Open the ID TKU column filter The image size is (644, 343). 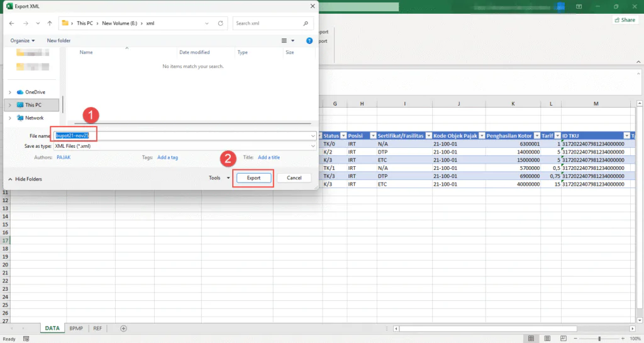tap(626, 135)
